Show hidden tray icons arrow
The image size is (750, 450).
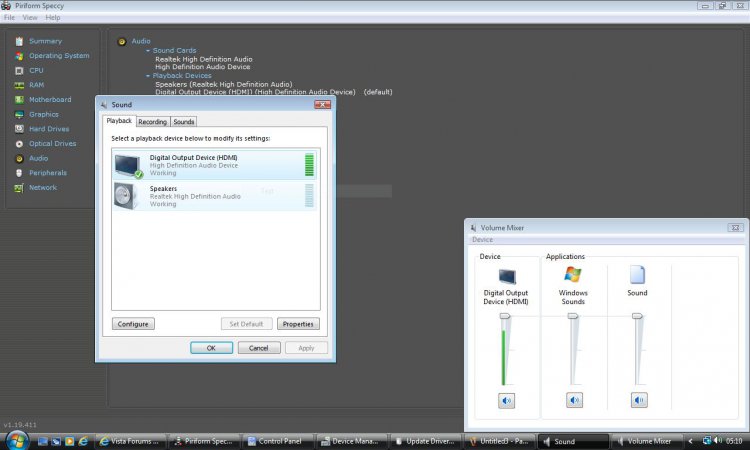(x=690, y=441)
